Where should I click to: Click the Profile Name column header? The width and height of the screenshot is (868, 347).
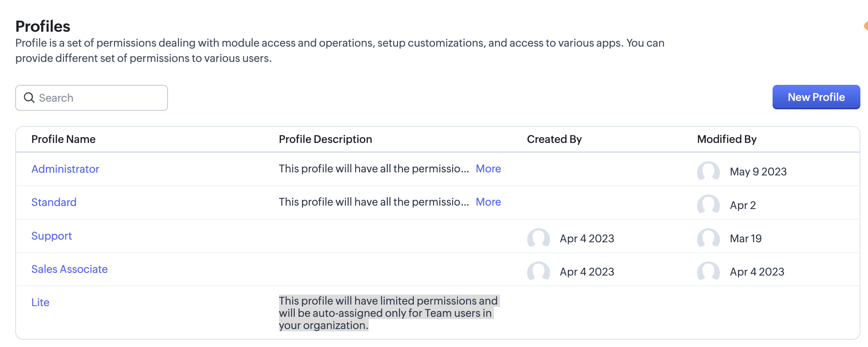tap(63, 139)
